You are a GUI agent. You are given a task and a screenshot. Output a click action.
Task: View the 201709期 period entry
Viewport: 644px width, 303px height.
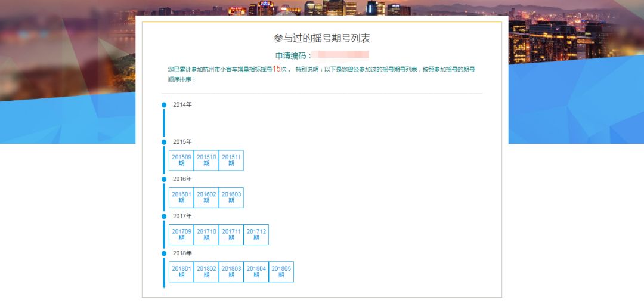[x=181, y=235]
